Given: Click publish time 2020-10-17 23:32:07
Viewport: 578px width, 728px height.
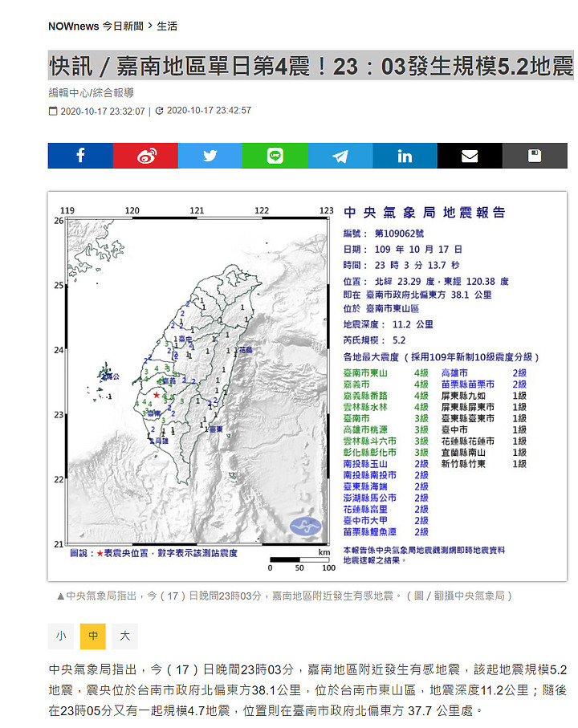Looking at the screenshot, I should click(103, 112).
